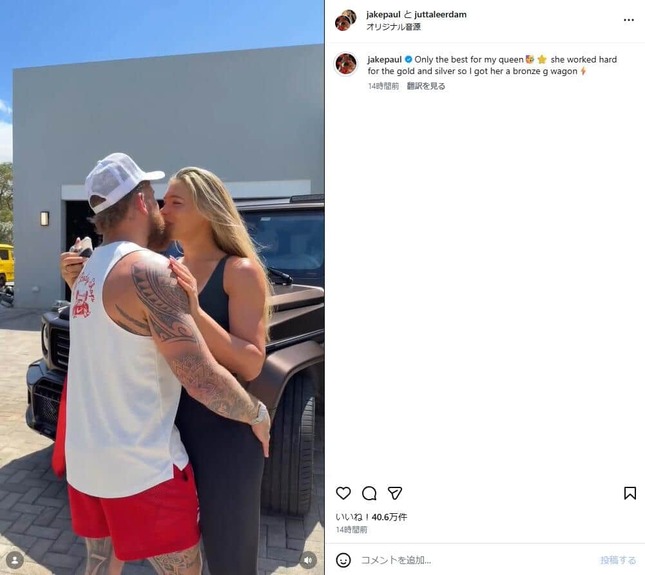
Task: Save the post with bookmark icon
Action: coord(630,493)
